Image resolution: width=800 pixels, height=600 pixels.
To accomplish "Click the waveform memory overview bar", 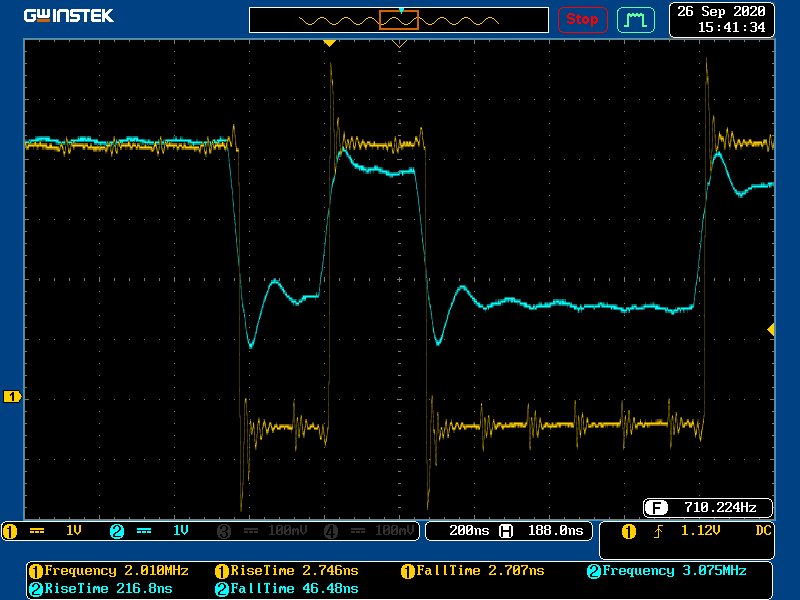I will tap(398, 20).
